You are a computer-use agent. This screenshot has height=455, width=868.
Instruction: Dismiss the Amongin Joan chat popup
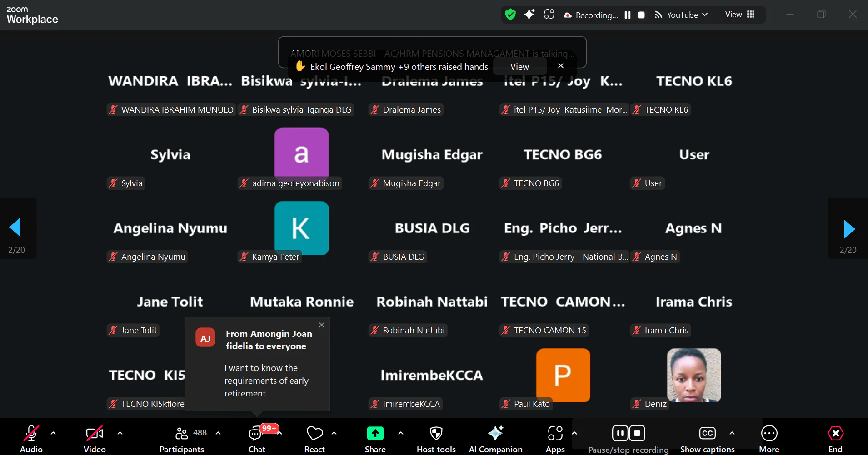(x=322, y=325)
